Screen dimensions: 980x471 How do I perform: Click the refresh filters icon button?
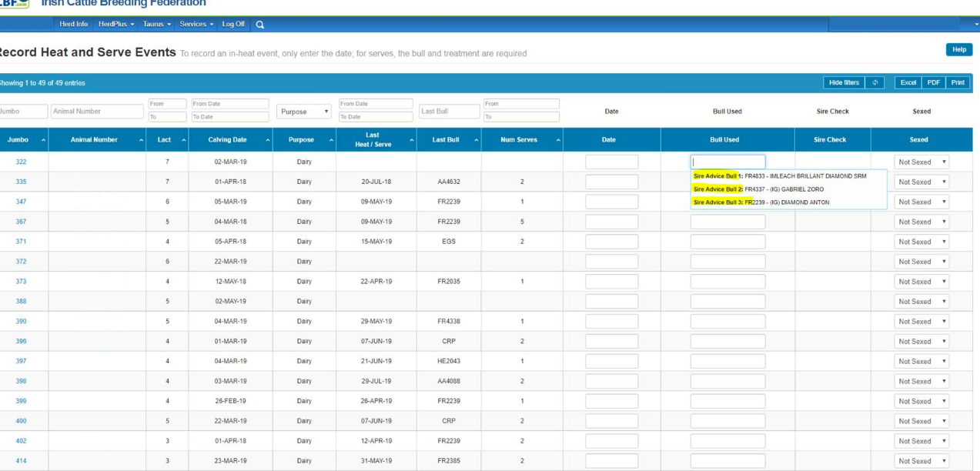[x=875, y=83]
